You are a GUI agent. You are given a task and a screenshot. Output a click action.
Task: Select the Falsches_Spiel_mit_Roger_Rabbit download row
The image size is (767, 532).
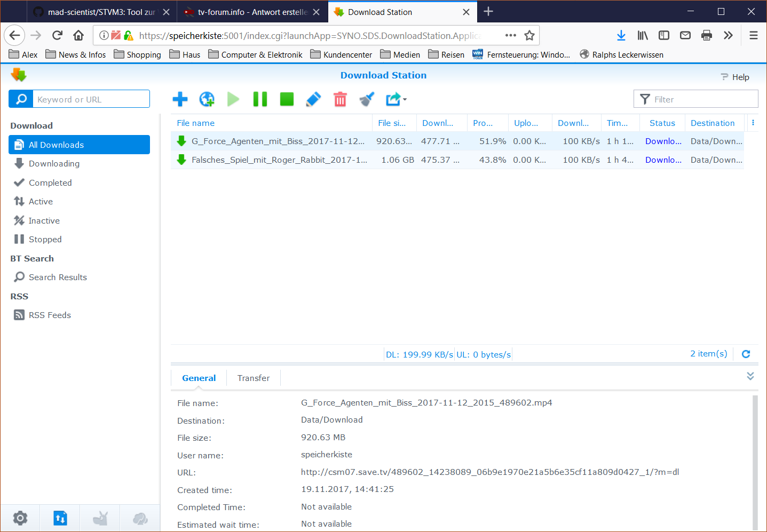click(x=279, y=160)
